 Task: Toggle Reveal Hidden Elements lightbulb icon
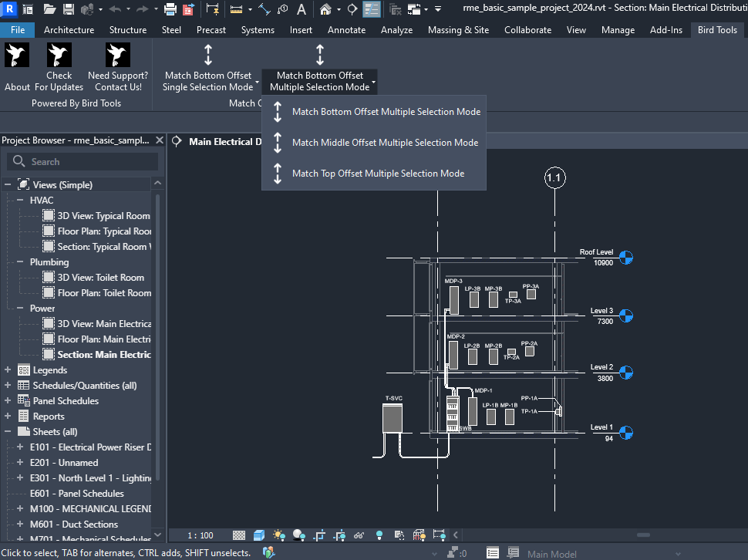pos(379,535)
